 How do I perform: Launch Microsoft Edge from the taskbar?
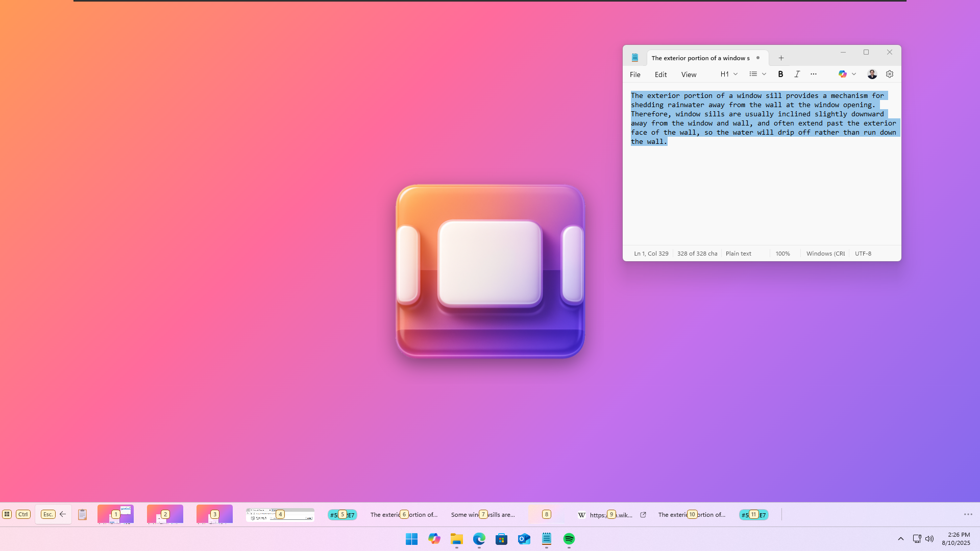point(479,539)
